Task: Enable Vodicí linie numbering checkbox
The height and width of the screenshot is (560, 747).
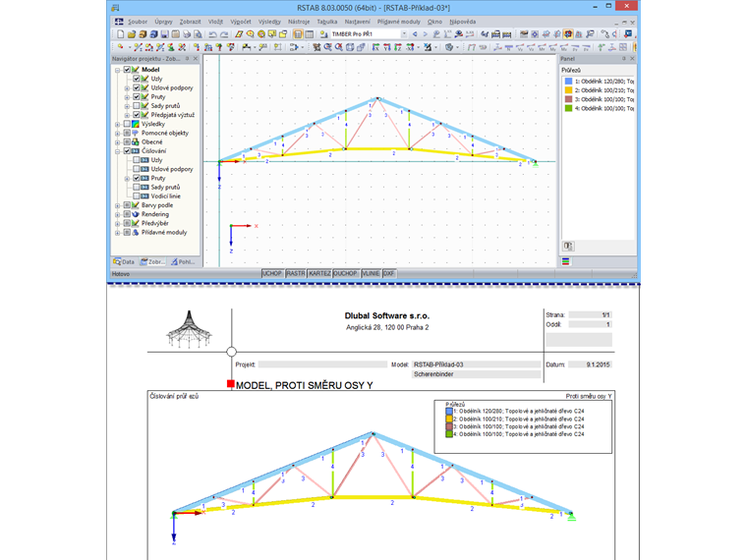Action: (x=137, y=196)
